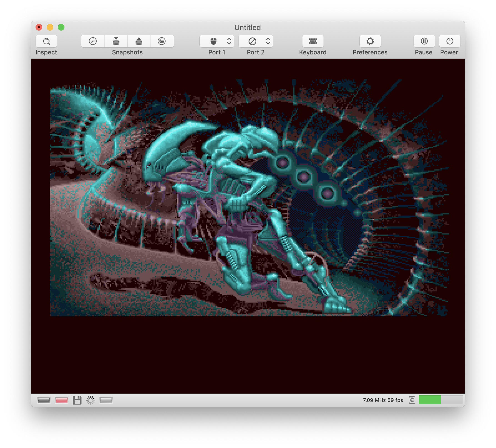
Task: Click the 7.09 MHz 59 fps readout
Action: (x=383, y=400)
